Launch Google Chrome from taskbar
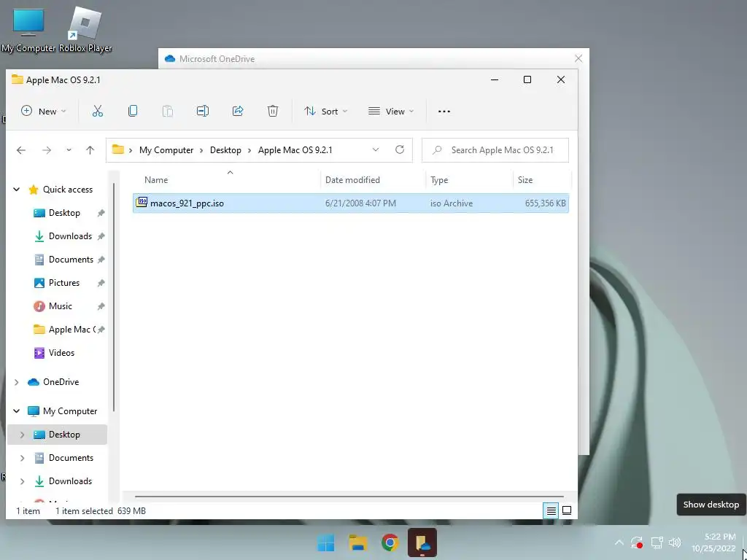The image size is (747, 560). click(390, 542)
